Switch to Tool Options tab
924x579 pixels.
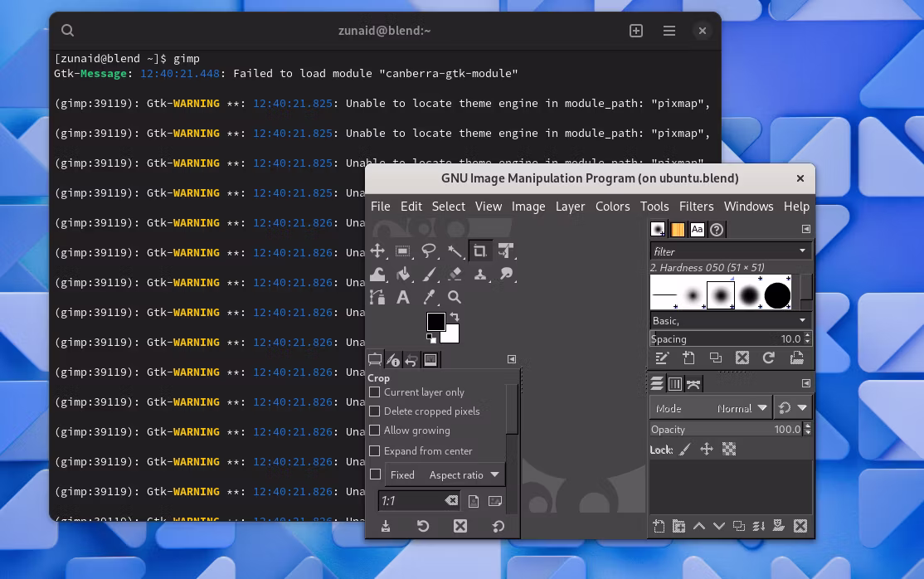click(x=375, y=360)
